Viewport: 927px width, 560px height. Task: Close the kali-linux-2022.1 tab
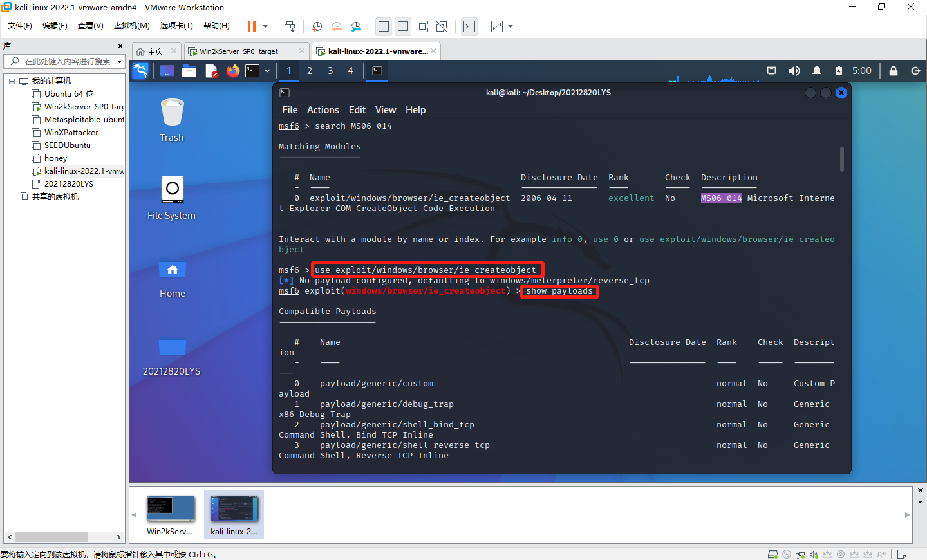tap(433, 51)
